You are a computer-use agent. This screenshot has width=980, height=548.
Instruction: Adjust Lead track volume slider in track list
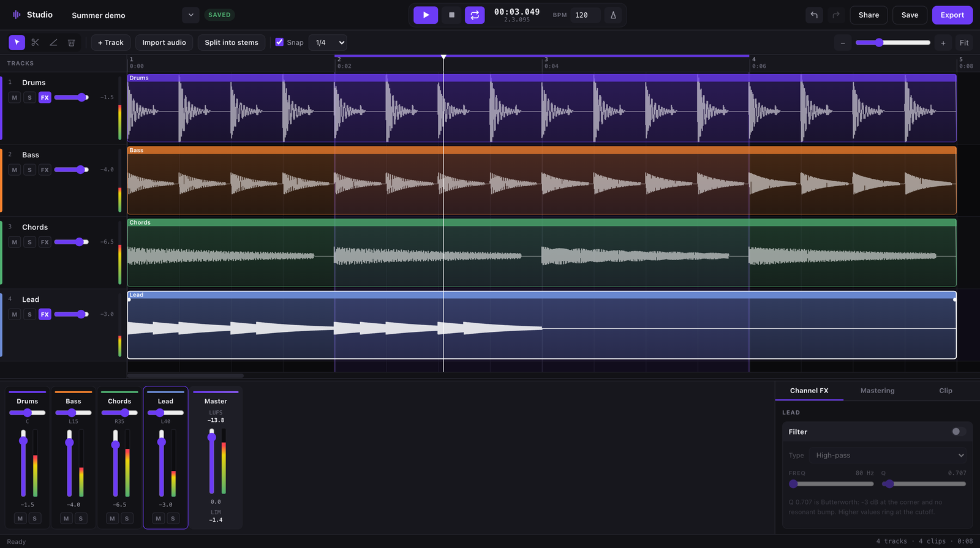(72, 314)
